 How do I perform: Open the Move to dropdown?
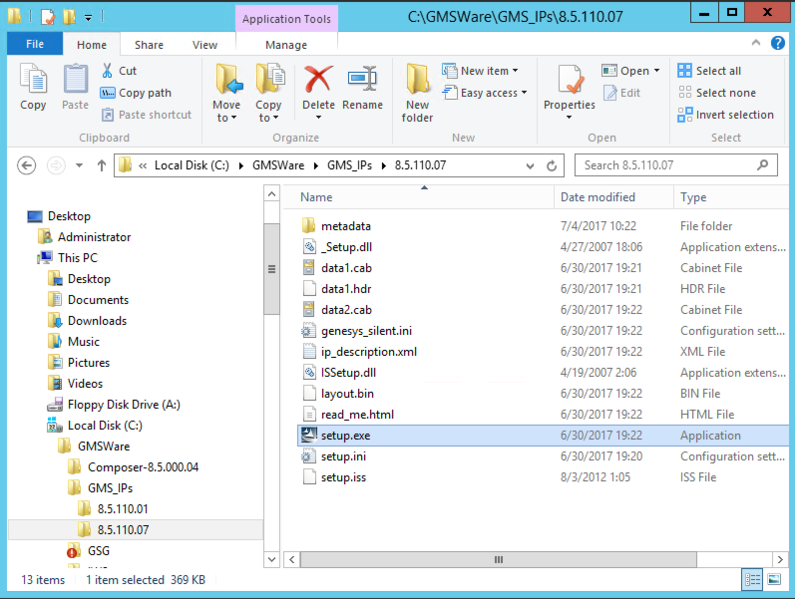227,117
